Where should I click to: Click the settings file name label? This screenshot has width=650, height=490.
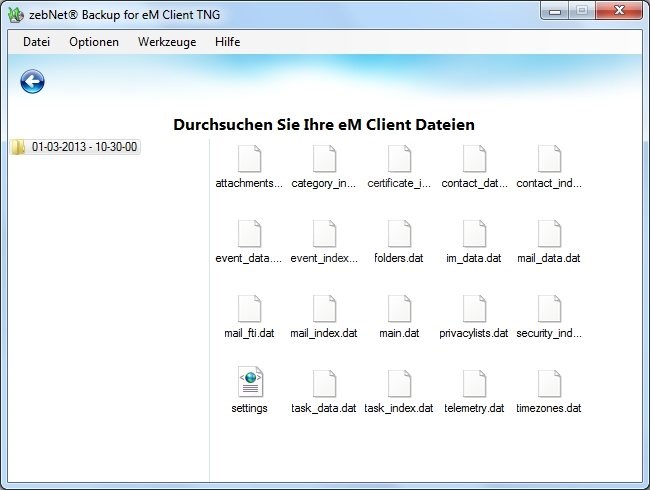[x=250, y=409]
